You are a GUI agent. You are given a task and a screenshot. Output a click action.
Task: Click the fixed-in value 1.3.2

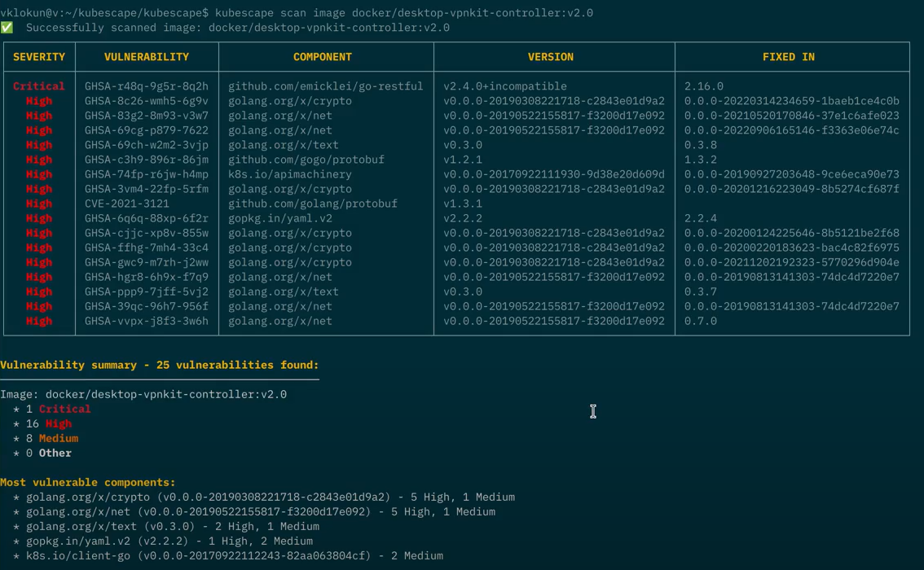(701, 160)
